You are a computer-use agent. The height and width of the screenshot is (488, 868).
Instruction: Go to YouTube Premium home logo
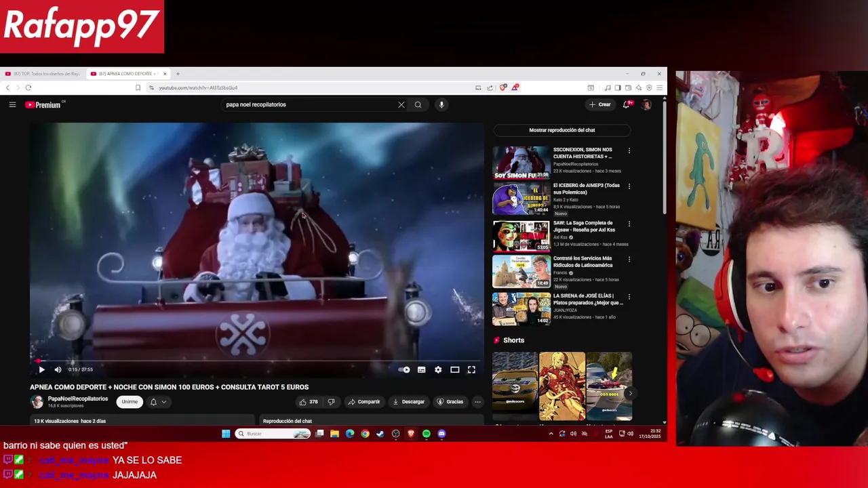pos(43,105)
